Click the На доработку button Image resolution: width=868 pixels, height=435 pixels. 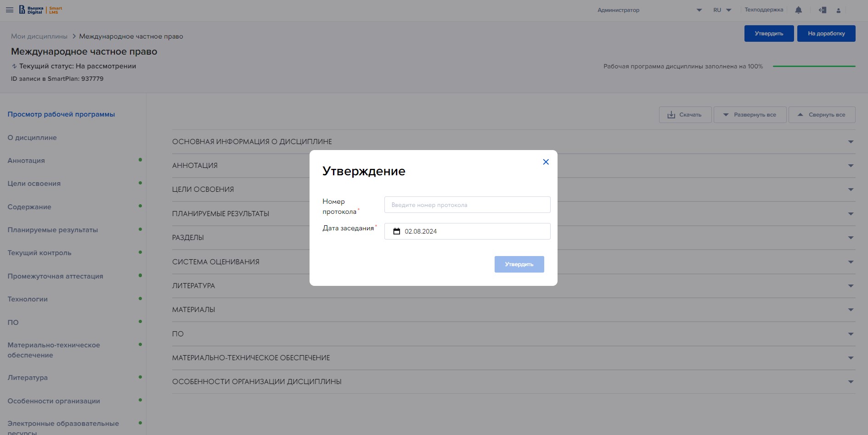(826, 33)
